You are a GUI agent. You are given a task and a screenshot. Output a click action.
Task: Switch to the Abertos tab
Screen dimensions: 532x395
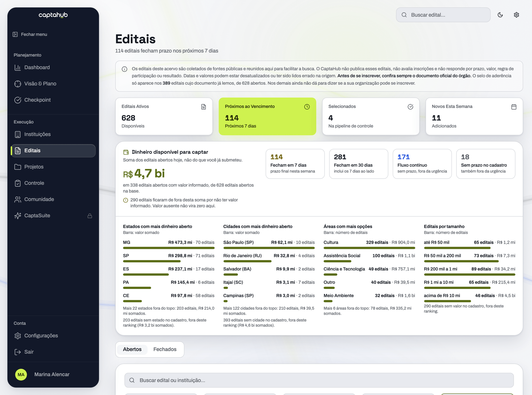pos(132,349)
